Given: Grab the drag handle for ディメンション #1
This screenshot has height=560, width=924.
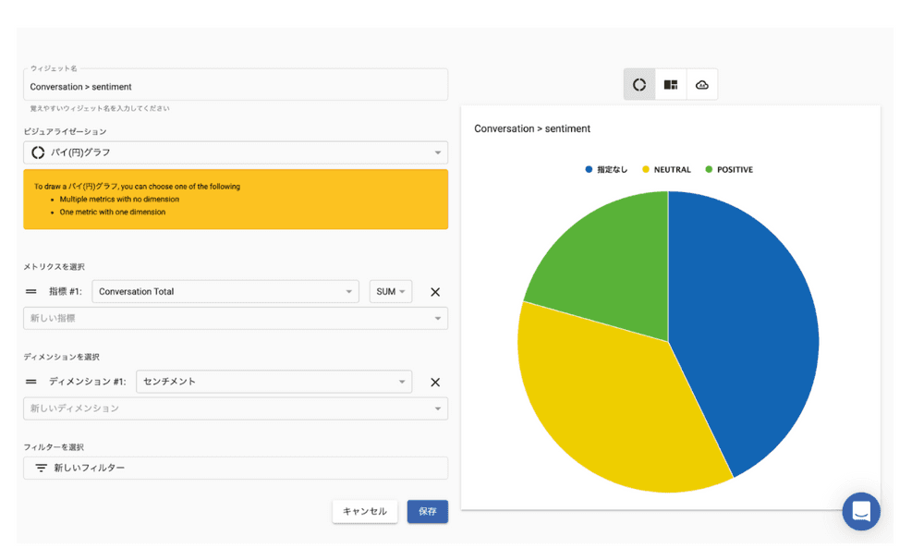Looking at the screenshot, I should tap(30, 382).
